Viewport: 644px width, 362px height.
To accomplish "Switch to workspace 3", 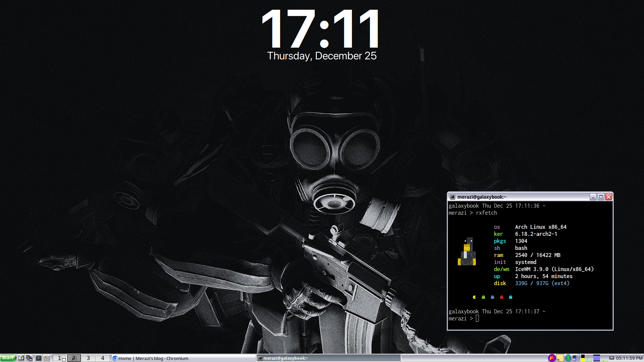I will (x=88, y=358).
